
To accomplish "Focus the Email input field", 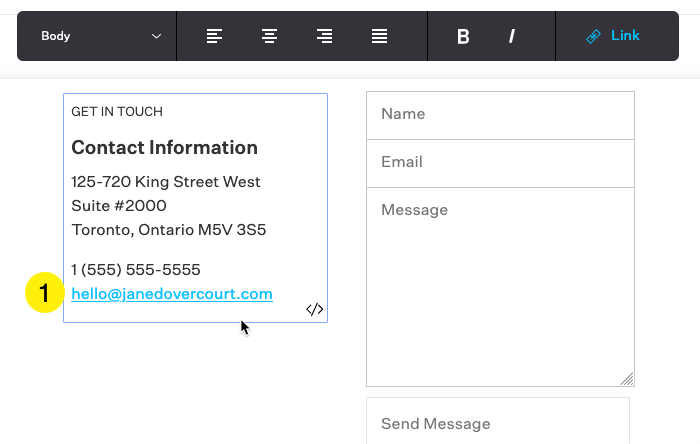I will point(500,163).
